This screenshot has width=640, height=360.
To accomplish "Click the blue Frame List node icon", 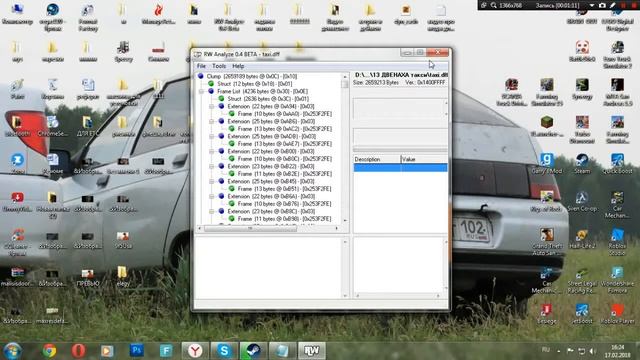I will [211, 91].
